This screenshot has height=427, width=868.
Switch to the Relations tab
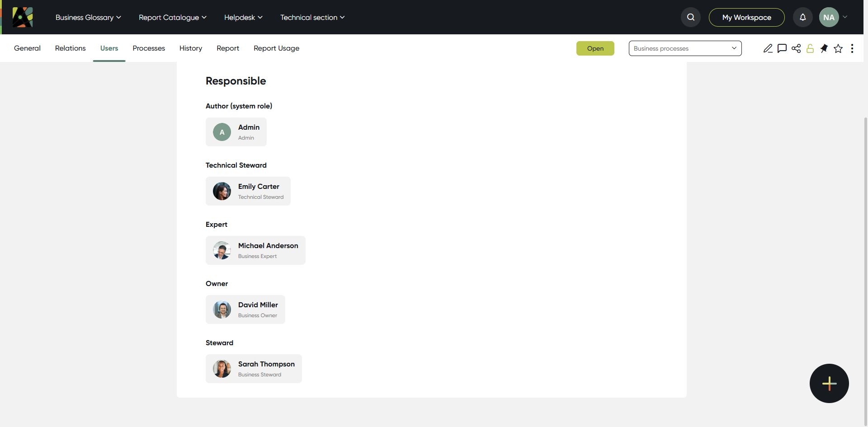click(70, 48)
